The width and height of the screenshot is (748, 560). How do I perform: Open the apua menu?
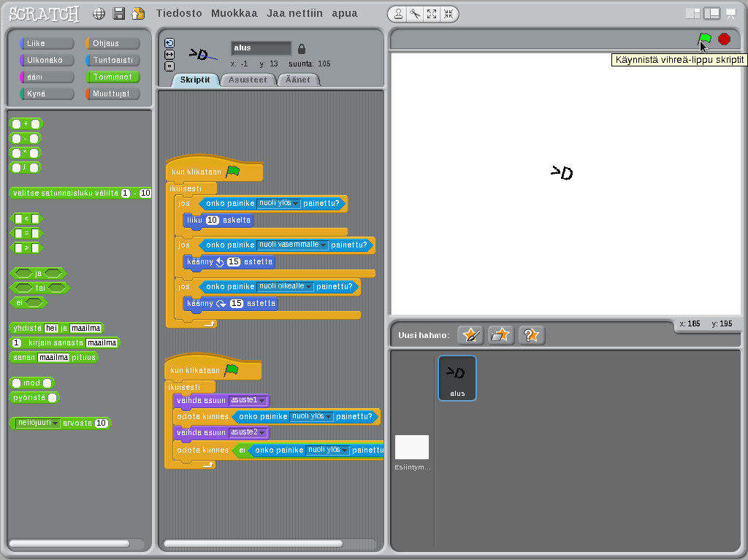click(x=345, y=13)
